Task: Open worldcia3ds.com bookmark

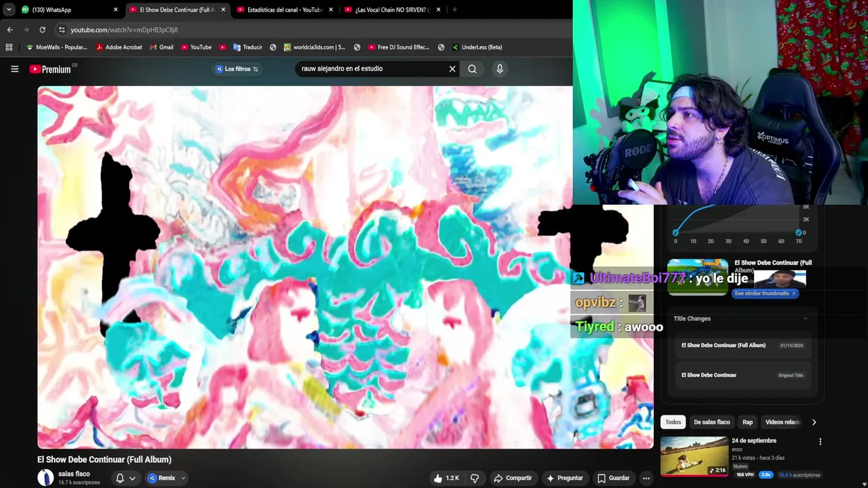Action: (314, 47)
